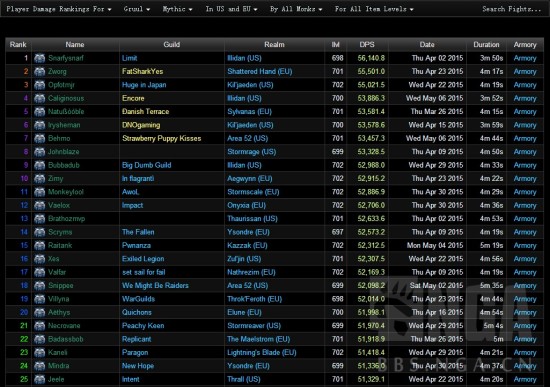Click monk class icon beside Badassbob
The image size is (550, 387).
click(40, 339)
